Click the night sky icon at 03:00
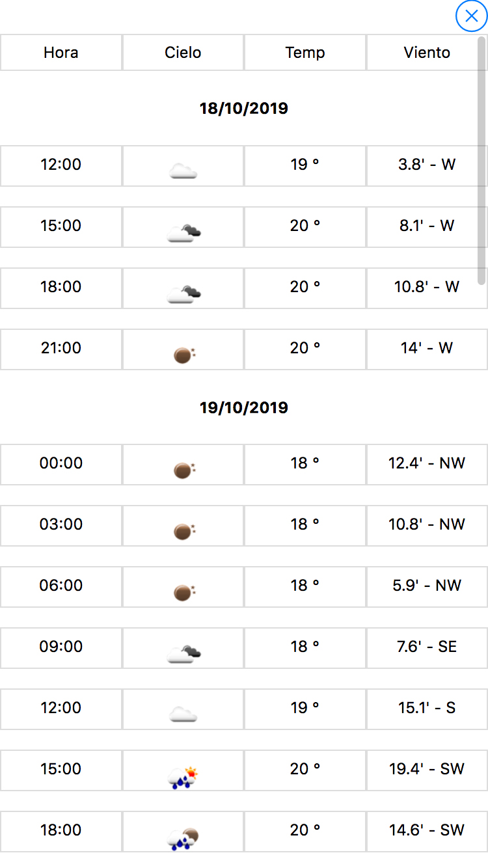 pos(184,531)
